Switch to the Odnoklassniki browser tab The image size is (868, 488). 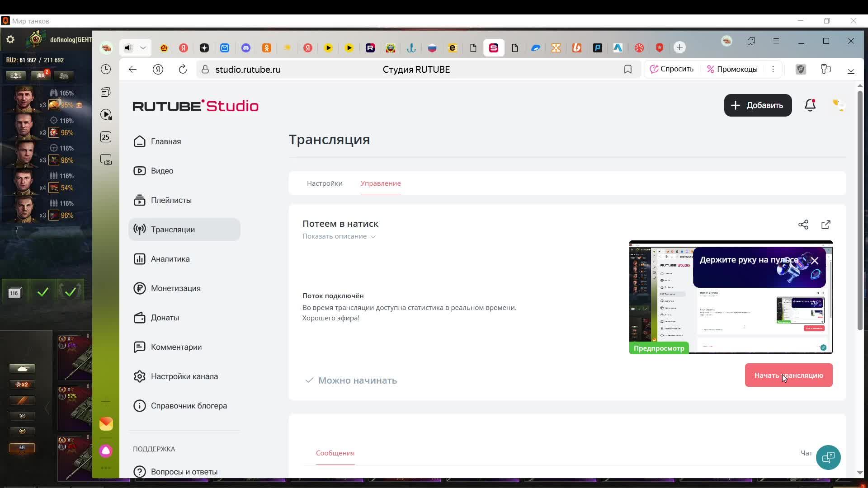(267, 47)
